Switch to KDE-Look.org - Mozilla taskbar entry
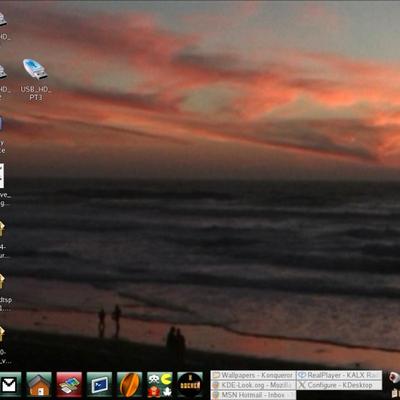The image size is (400, 400). click(x=253, y=385)
